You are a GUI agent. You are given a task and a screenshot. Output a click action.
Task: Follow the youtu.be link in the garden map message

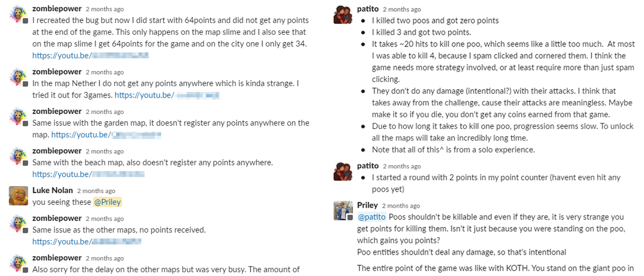[106, 135]
